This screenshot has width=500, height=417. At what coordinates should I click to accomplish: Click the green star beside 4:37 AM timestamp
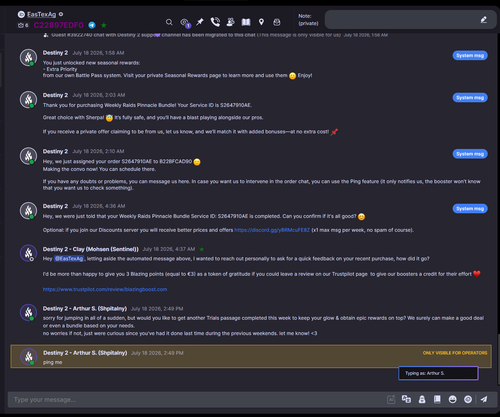pyautogui.click(x=202, y=249)
